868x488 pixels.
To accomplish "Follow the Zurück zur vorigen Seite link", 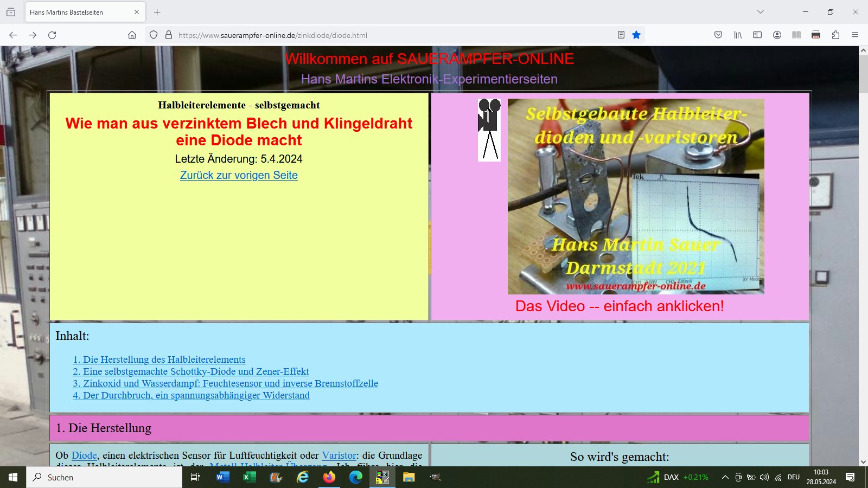I will coord(239,175).
